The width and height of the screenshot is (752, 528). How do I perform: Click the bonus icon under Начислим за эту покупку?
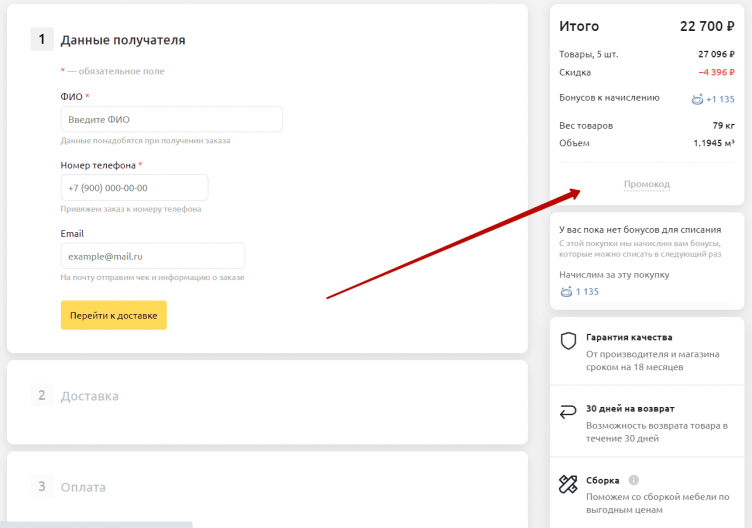(567, 292)
